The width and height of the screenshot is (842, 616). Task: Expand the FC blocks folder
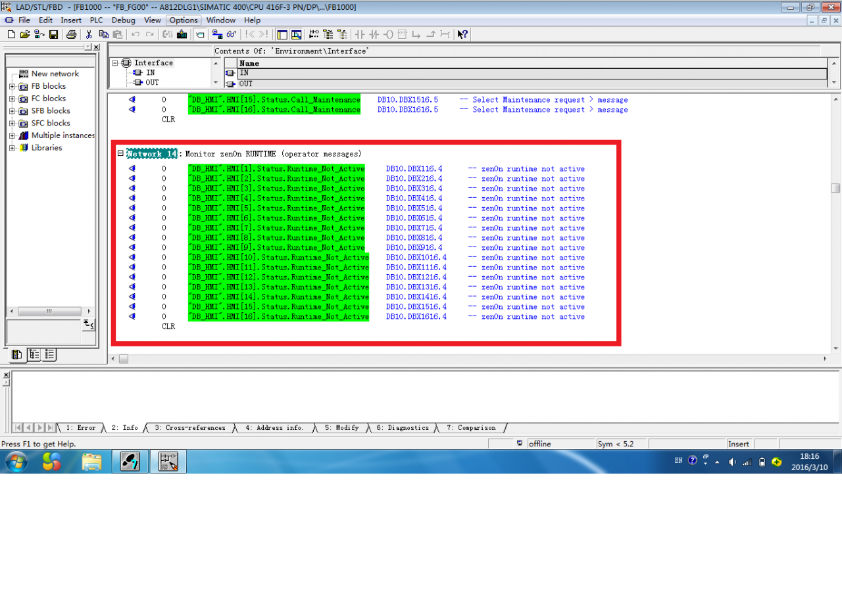[x=12, y=99]
